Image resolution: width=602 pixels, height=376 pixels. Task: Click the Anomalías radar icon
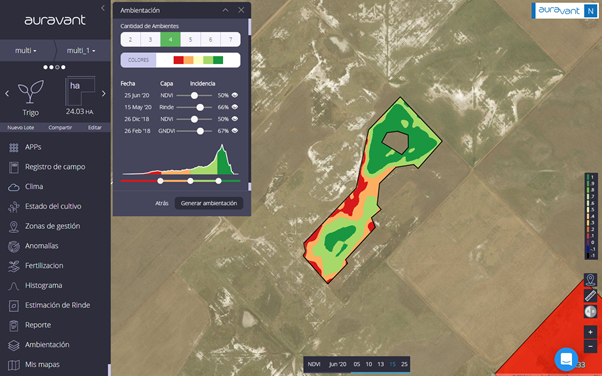pos(14,246)
